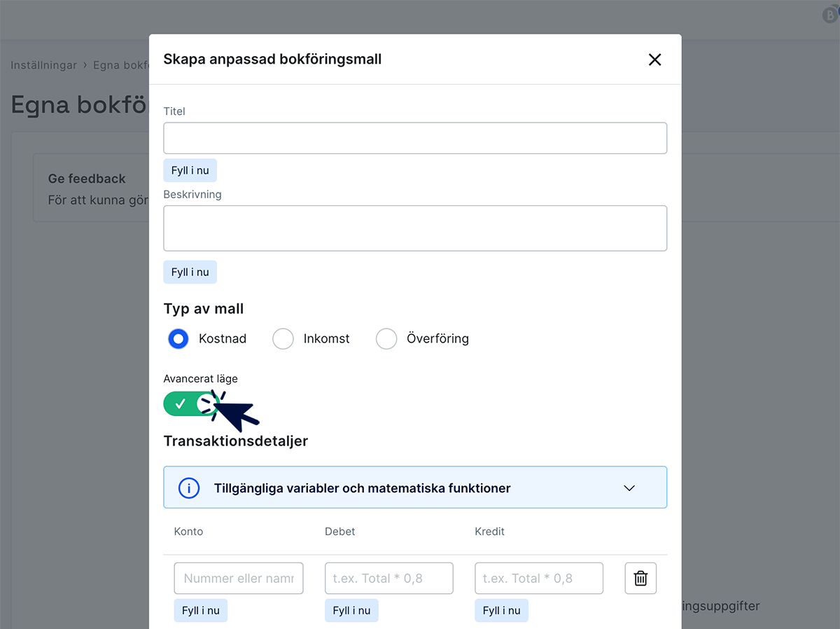Select the Överföring radio option
Image resolution: width=840 pixels, height=629 pixels.
(386, 339)
